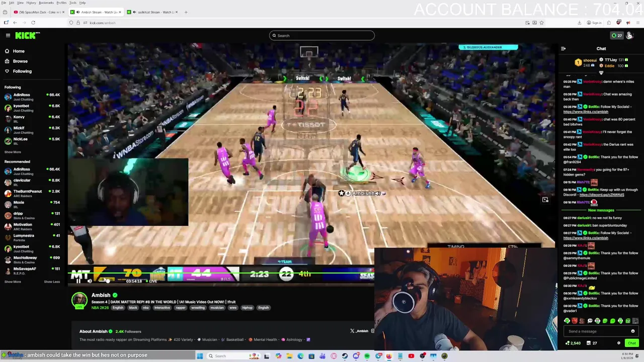This screenshot has width=644, height=362.
Task: Switch to SpaceMan Zack YouTube tab
Action: 39,12
